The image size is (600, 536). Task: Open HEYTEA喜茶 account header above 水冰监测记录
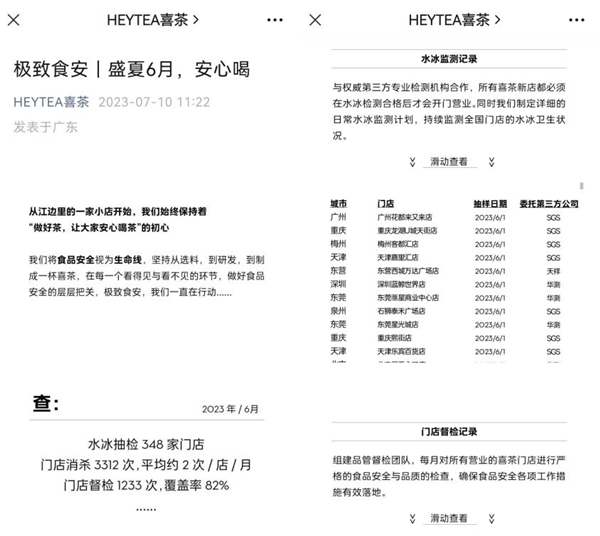[454, 20]
